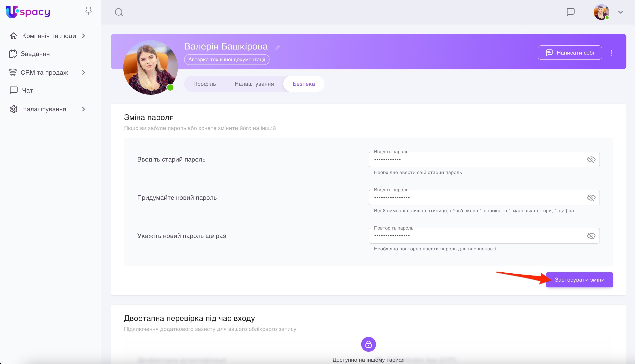Expand sidebar Налаштування chevron
This screenshot has width=635, height=364.
pos(83,109)
